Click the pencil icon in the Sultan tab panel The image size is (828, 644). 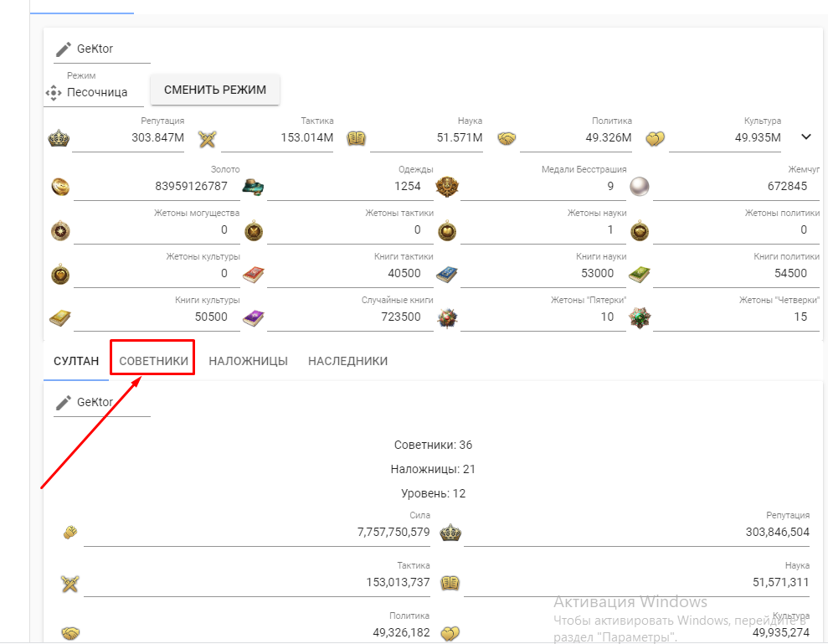(x=64, y=403)
